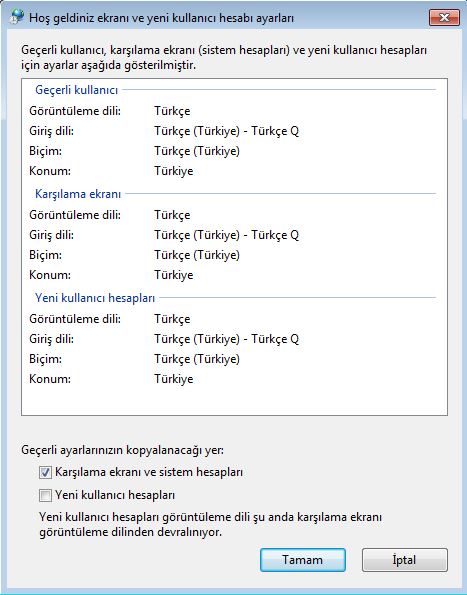Click Giriş dili value under Geçerli kullanıcı

(226, 131)
